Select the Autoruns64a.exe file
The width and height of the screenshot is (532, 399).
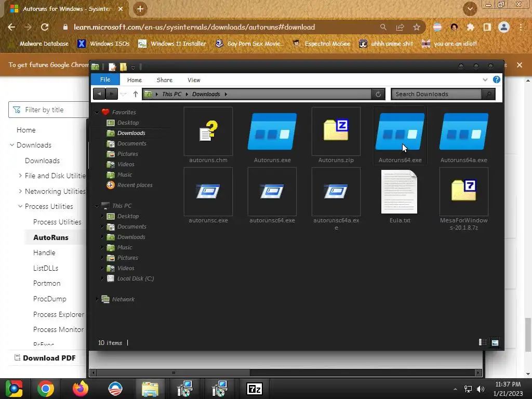[x=464, y=136]
